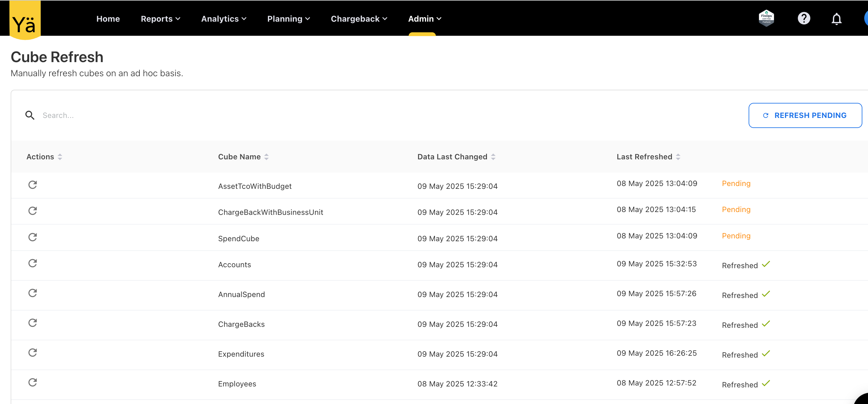
Task: Expand the Reports menu
Action: tap(160, 19)
